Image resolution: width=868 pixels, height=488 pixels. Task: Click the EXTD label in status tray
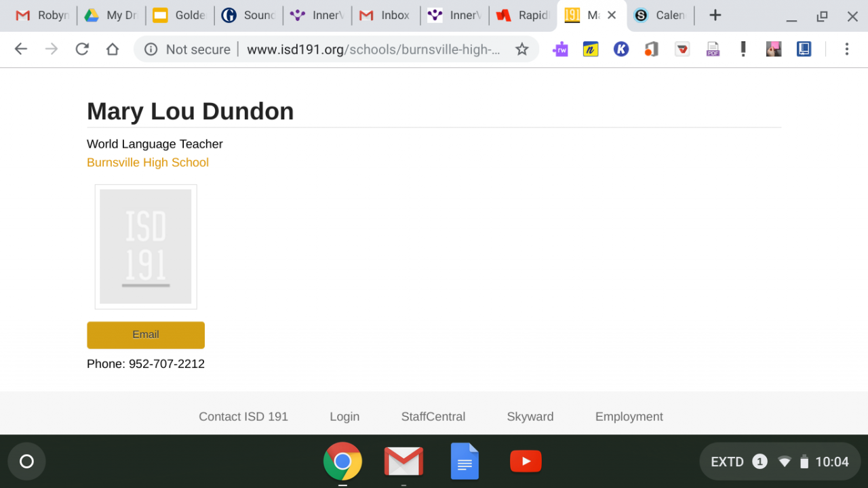click(x=727, y=462)
